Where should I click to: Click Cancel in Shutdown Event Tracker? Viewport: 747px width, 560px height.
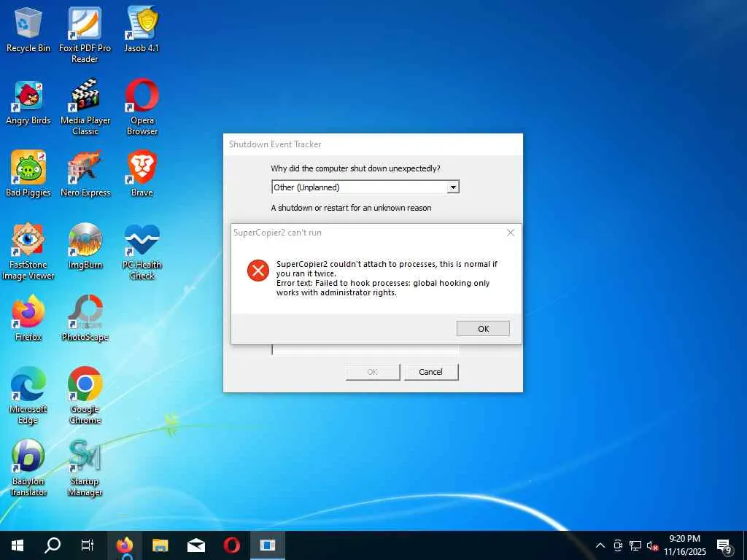point(431,372)
